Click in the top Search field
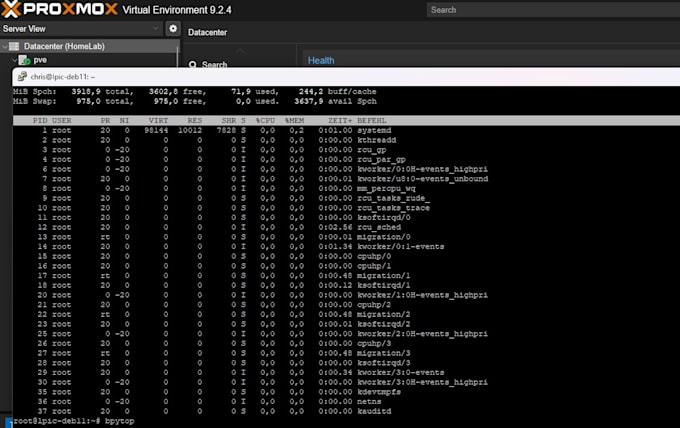The height and width of the screenshot is (428, 680). coord(553,10)
